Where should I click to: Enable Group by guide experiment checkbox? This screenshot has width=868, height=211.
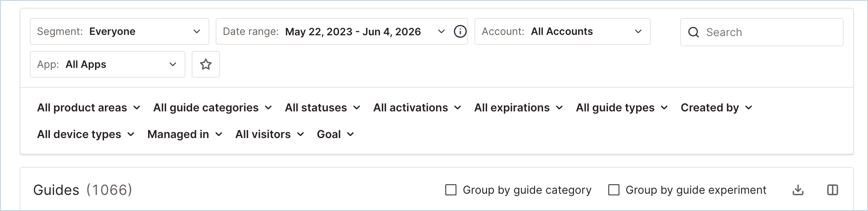click(613, 190)
